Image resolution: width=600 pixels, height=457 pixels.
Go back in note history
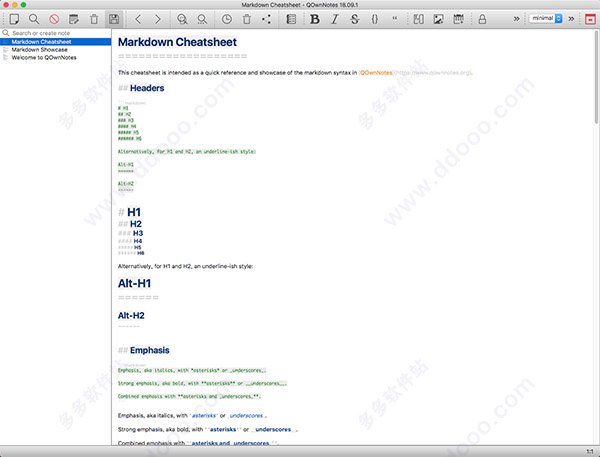click(139, 19)
